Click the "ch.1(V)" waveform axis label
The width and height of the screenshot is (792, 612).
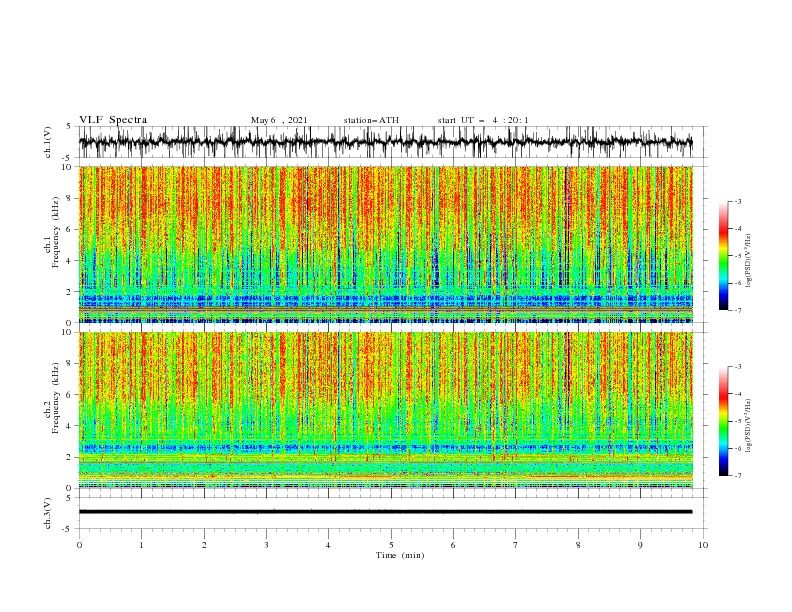[48, 142]
